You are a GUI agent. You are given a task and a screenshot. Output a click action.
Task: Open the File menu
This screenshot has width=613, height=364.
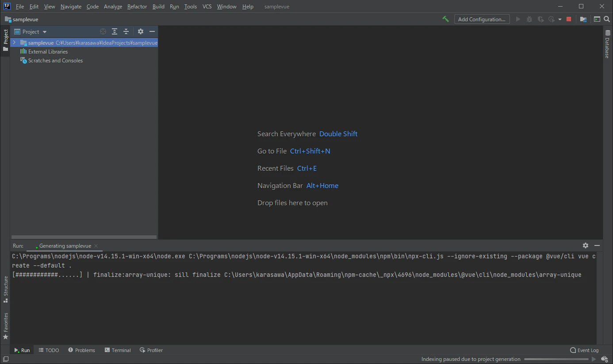pos(20,6)
